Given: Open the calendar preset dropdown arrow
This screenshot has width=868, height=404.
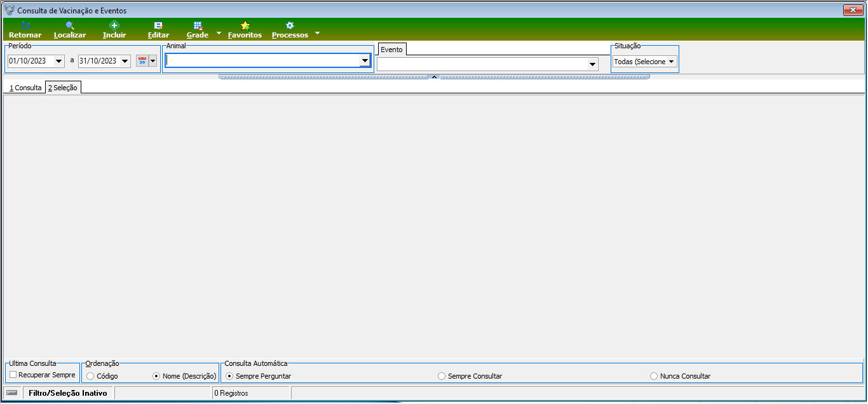Looking at the screenshot, I should click(153, 61).
